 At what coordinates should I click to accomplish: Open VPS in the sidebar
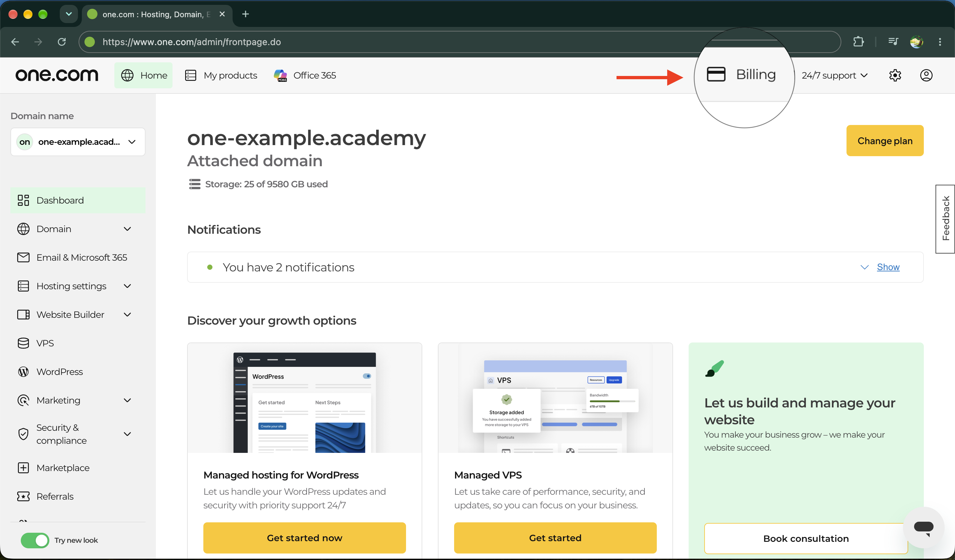(78, 343)
